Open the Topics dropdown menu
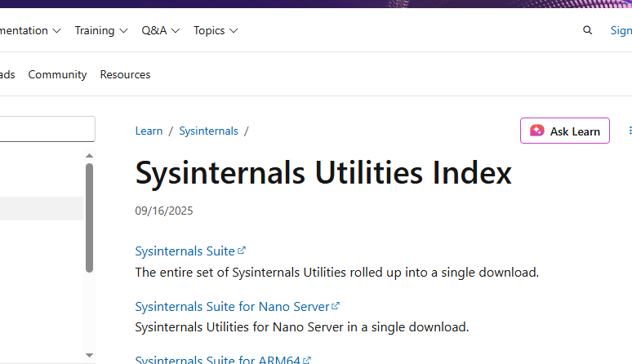This screenshot has height=364, width=632. coord(216,31)
